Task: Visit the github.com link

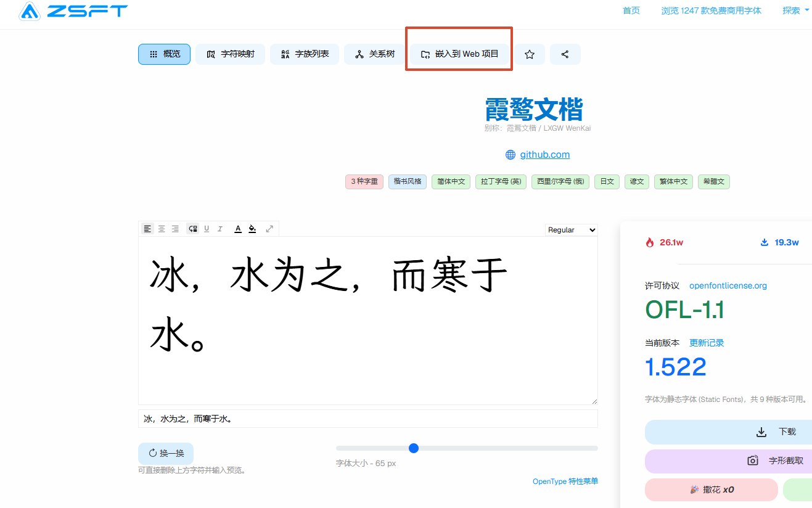Action: point(545,155)
